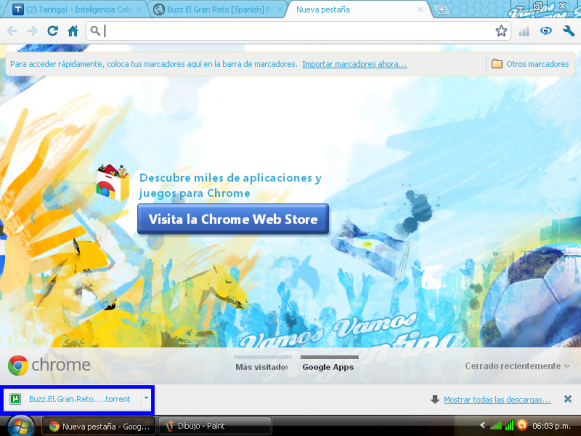Click Importar marcadores ahora link
The width and height of the screenshot is (581, 436).
coord(355,64)
